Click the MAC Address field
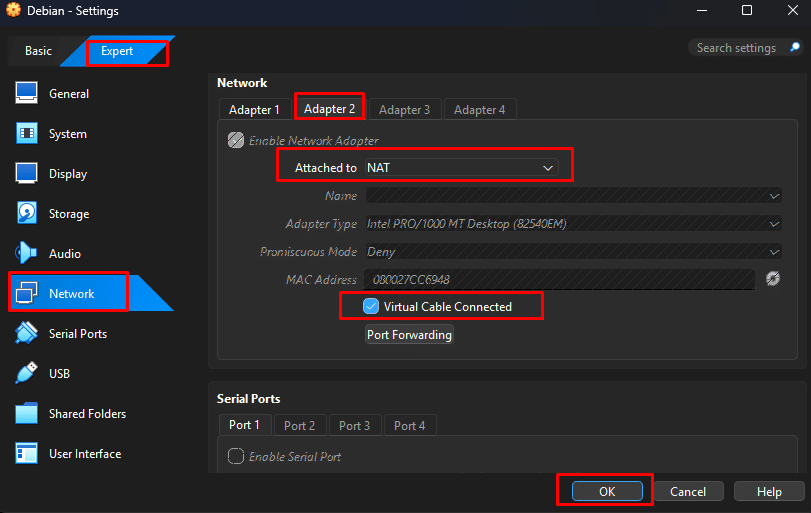 [559, 280]
